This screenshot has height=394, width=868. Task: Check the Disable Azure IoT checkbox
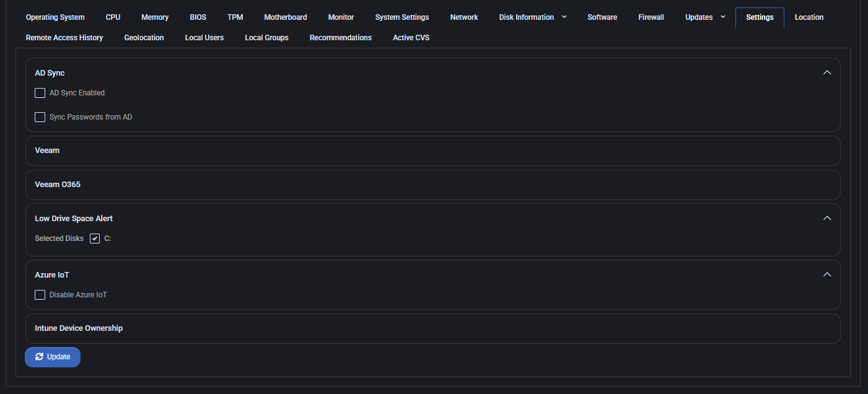40,295
